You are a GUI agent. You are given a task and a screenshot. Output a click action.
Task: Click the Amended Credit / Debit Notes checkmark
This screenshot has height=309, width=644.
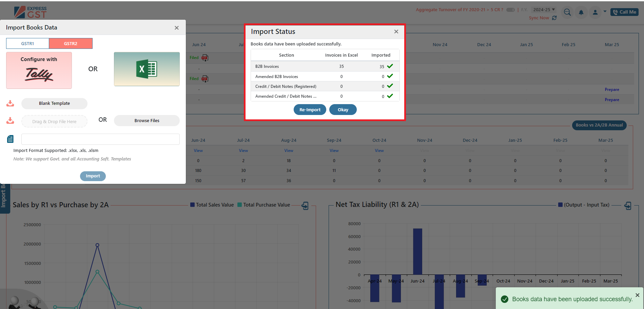tap(390, 96)
